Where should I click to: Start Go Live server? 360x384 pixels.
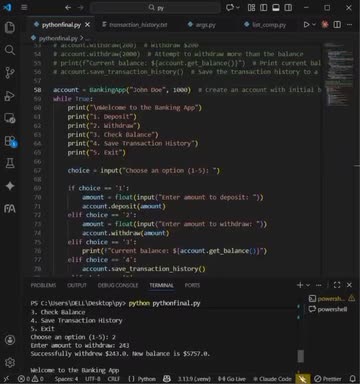(232, 379)
